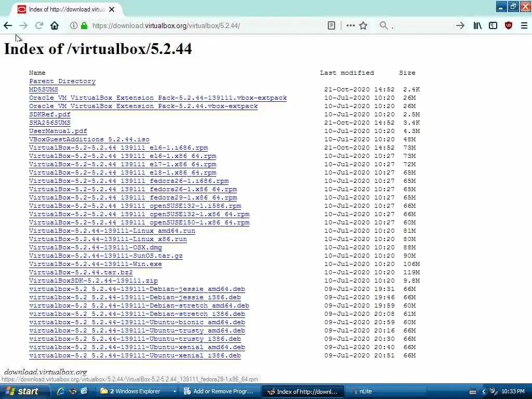Click Index of http://downl taskbar button
532x399 pixels.
tap(303, 392)
